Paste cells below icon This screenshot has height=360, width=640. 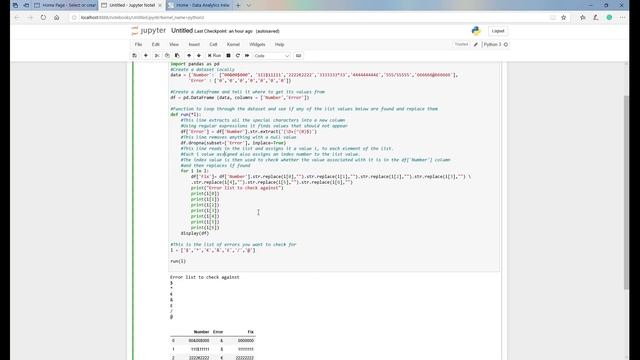tap(177, 56)
